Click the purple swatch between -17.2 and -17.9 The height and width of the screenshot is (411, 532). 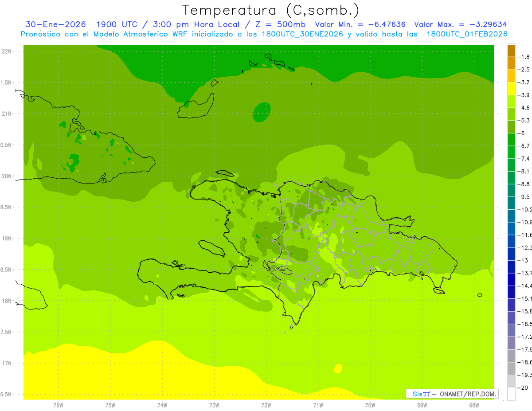(511, 343)
